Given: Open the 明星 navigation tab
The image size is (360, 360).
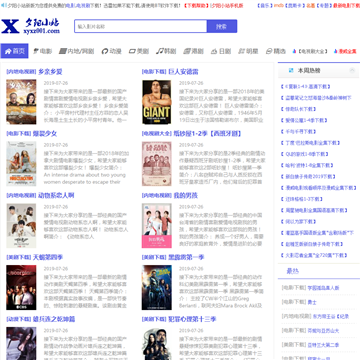Looking at the screenshot, I should click(x=248, y=51).
